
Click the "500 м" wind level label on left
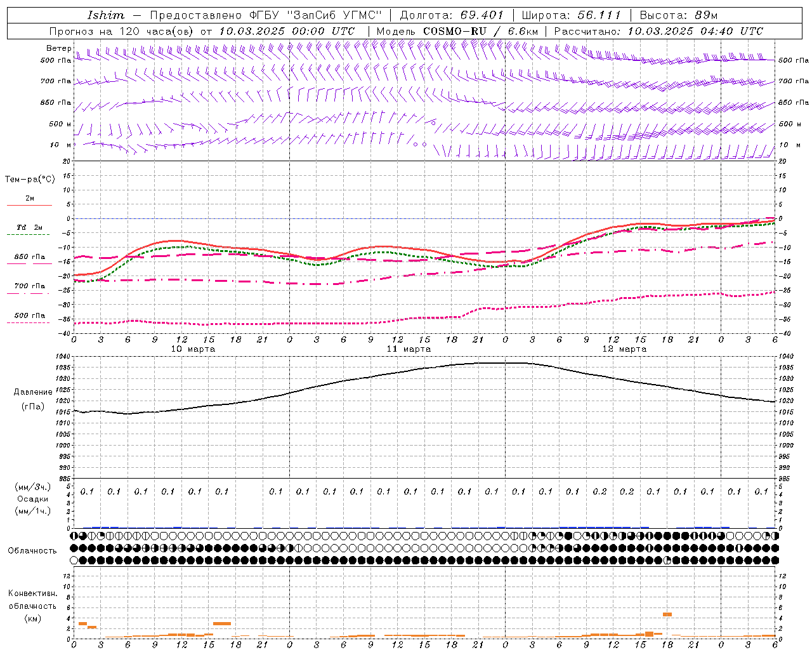click(60, 124)
